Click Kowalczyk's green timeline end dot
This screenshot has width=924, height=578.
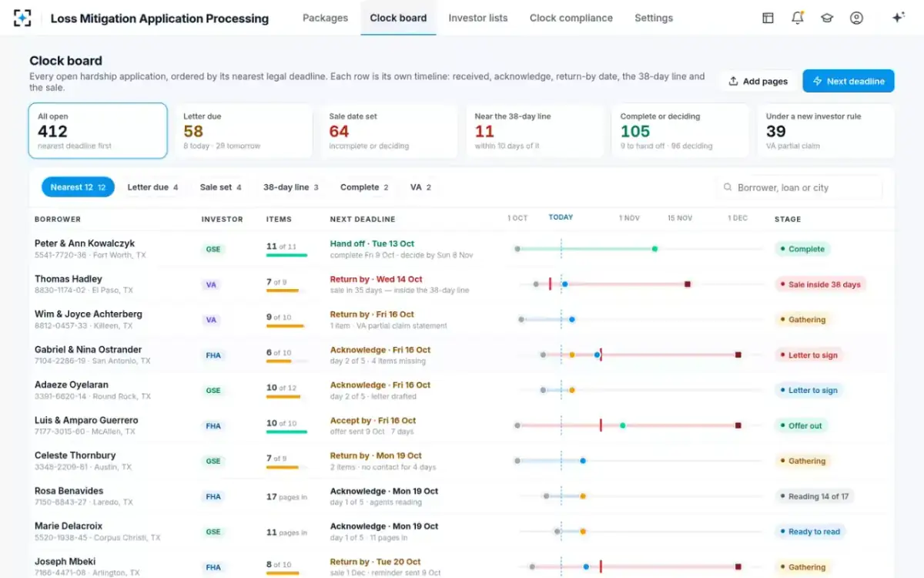(654, 249)
